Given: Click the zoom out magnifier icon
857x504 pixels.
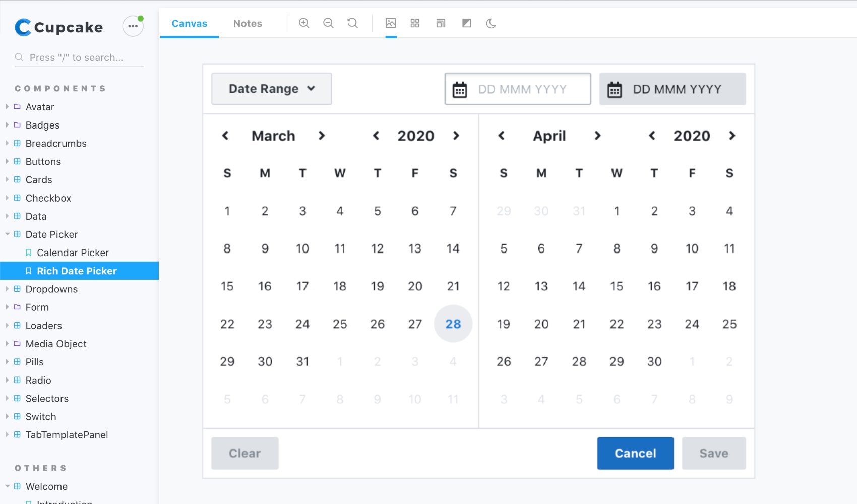Looking at the screenshot, I should coord(328,23).
